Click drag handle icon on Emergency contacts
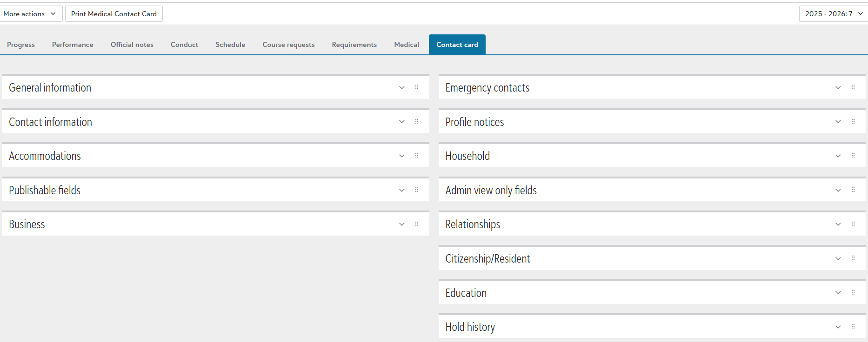The width and height of the screenshot is (868, 342). click(853, 87)
